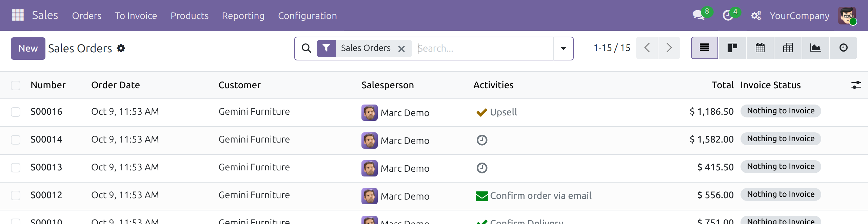Select the checkbox for order S00012
868x224 pixels.
(x=16, y=195)
